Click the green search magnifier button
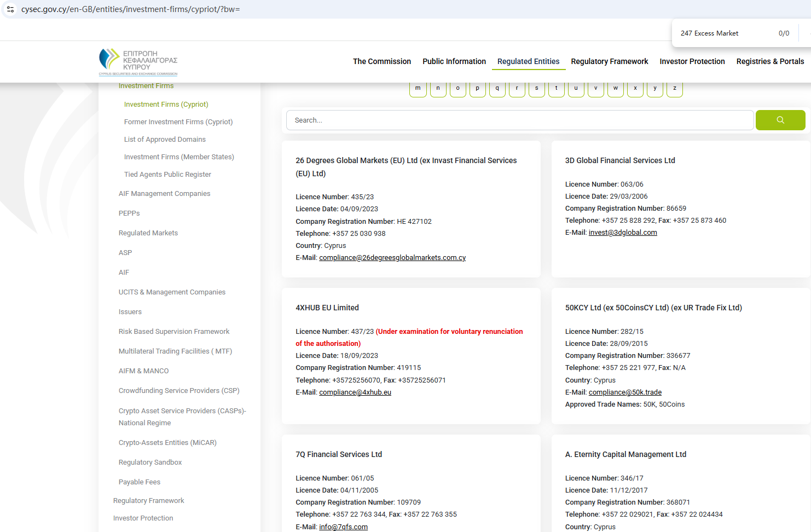The width and height of the screenshot is (811, 532). [780, 120]
